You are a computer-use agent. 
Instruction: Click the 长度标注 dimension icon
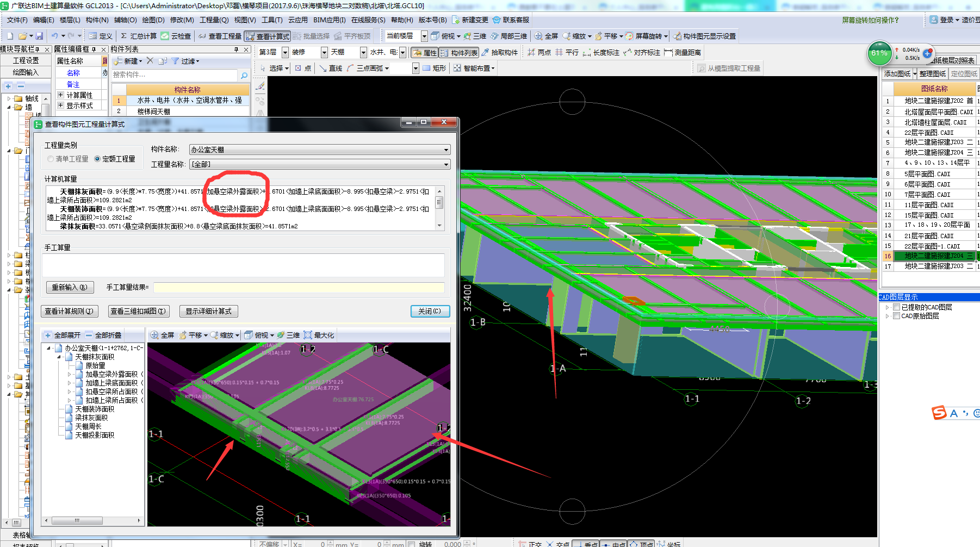587,52
